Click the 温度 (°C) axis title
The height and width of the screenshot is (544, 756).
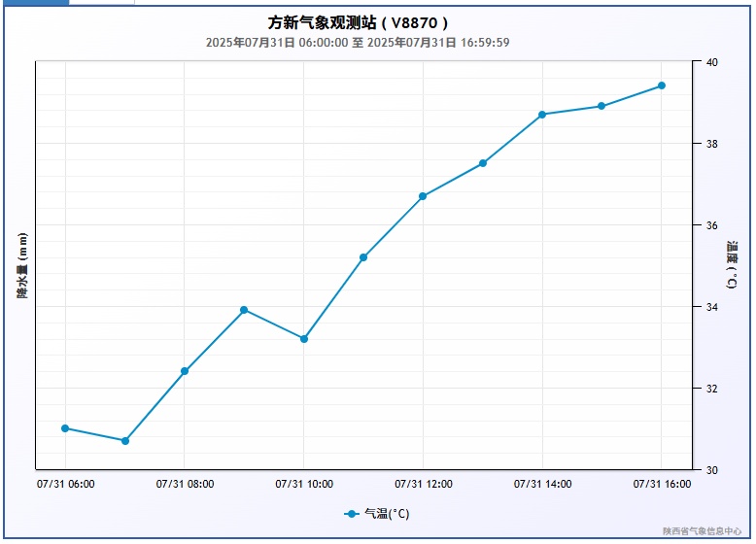[x=732, y=265]
